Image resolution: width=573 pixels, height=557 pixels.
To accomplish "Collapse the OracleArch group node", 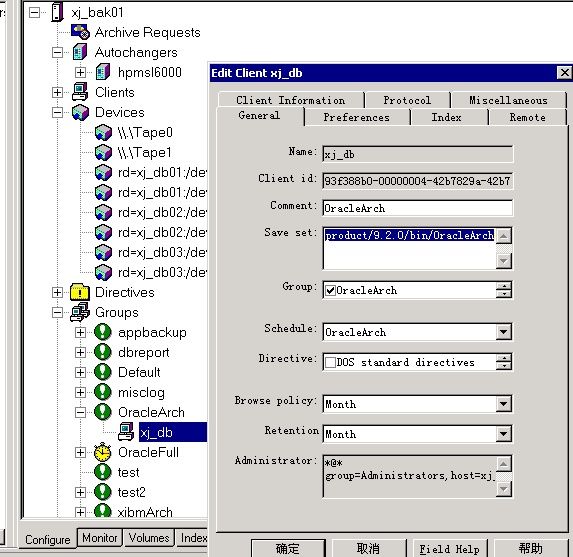I will click(80, 412).
